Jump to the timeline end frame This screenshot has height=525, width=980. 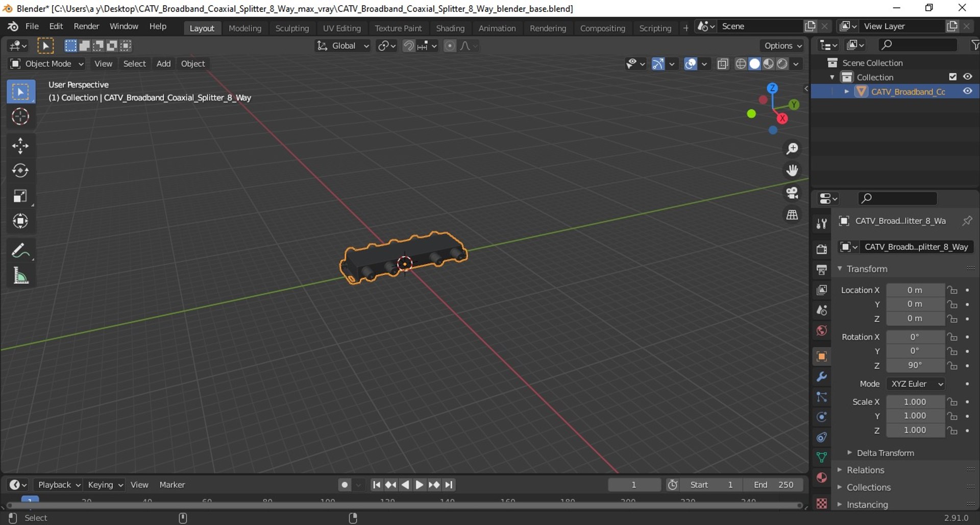(449, 485)
